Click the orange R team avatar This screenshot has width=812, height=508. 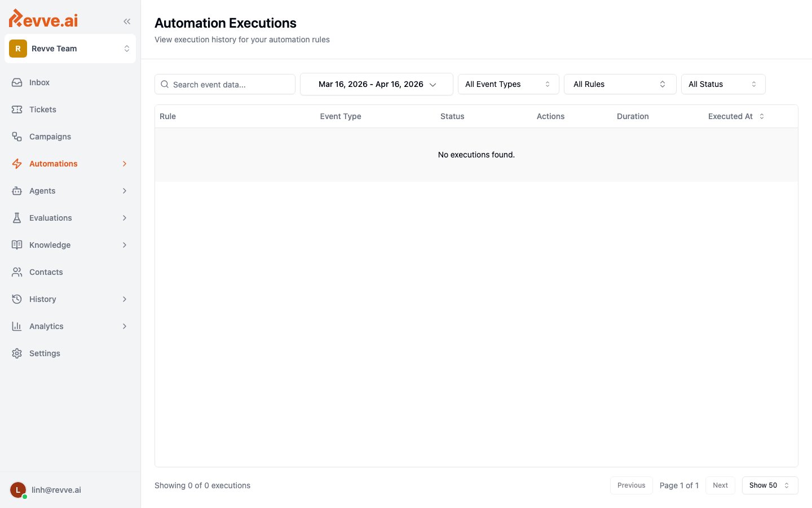(18, 49)
